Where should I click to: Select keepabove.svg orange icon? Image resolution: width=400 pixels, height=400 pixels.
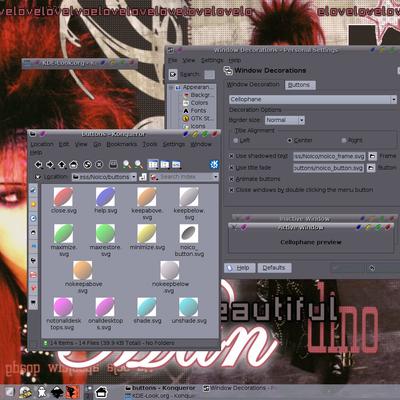tap(147, 203)
